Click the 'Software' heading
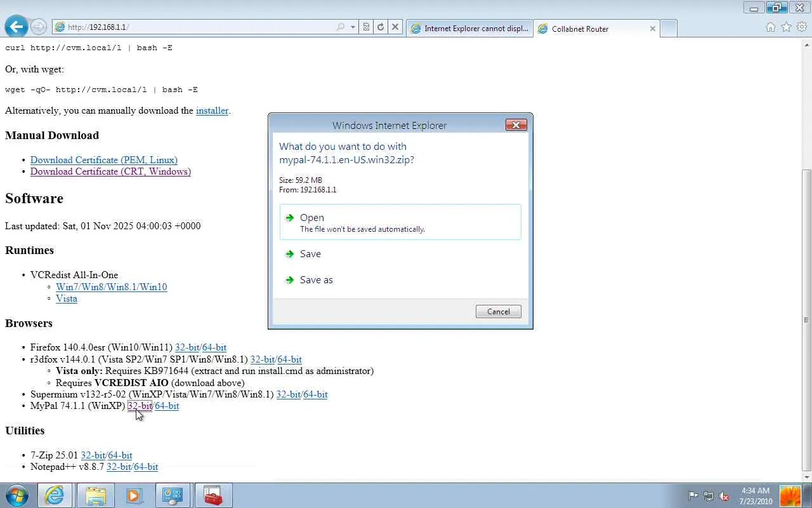The width and height of the screenshot is (812, 508). click(34, 198)
